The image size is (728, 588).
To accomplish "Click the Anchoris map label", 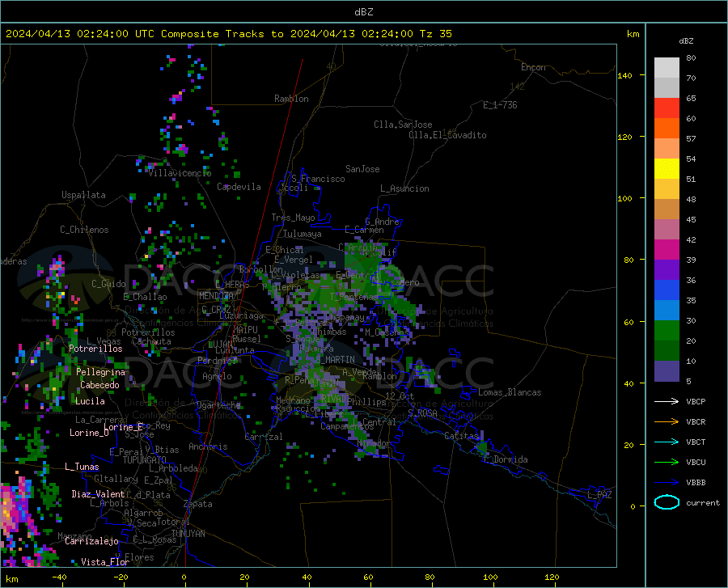I will (x=208, y=446).
